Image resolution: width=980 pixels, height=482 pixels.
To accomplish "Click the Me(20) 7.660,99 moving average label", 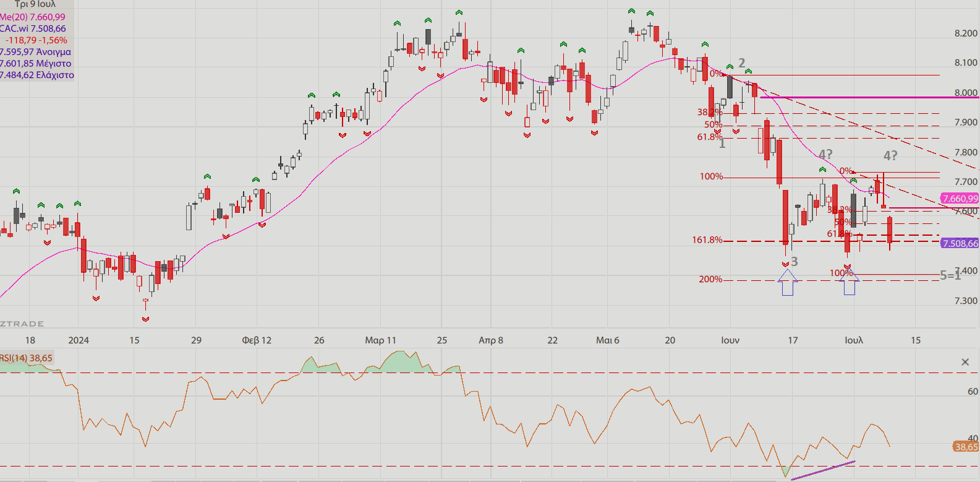I will click(33, 17).
